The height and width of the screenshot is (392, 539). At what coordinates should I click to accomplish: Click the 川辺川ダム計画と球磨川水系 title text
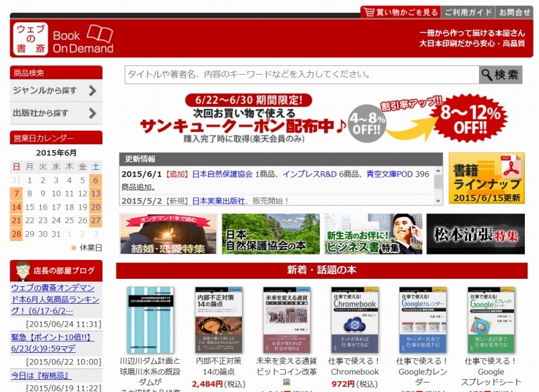pos(150,374)
